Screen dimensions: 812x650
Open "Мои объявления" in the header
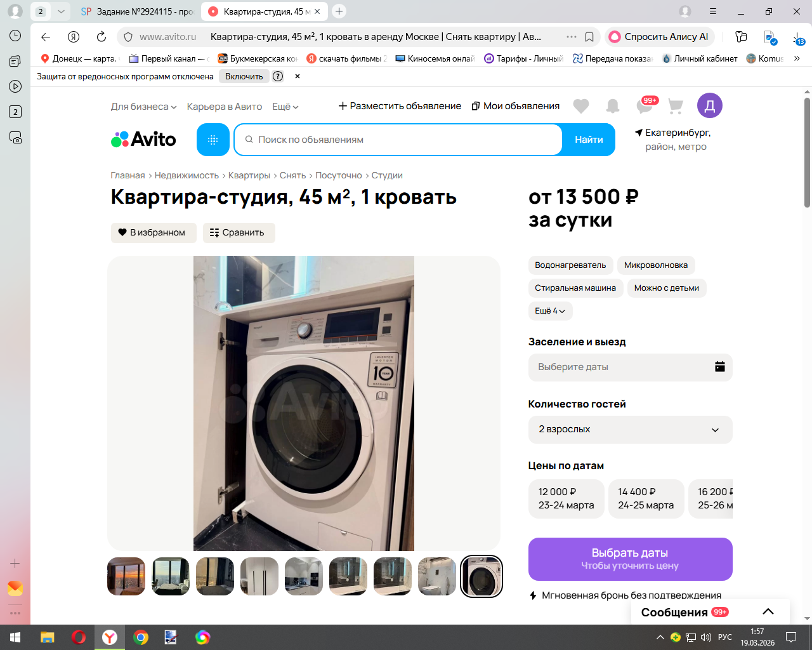pos(516,106)
